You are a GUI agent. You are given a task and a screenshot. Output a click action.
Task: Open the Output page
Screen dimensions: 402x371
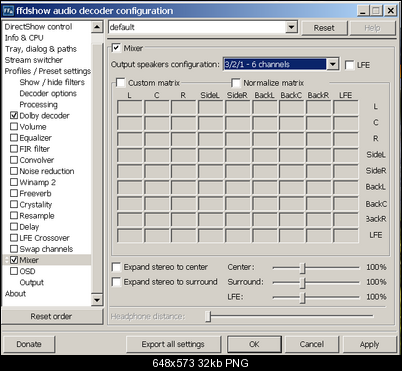tap(32, 282)
